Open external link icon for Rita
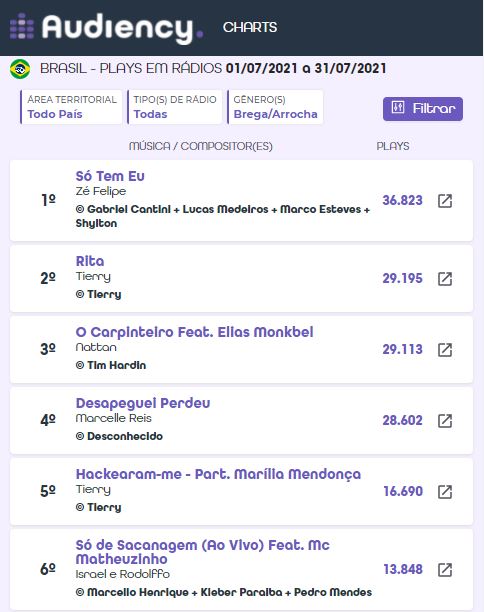This screenshot has width=484, height=612. click(x=445, y=279)
